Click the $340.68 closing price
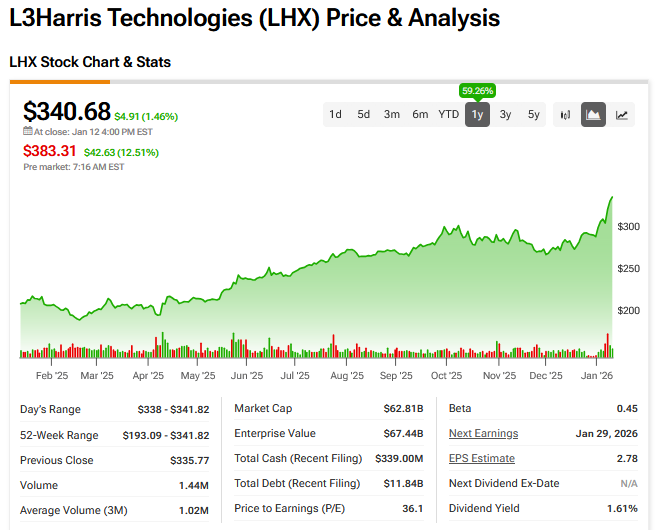This screenshot has width=655, height=530. [x=66, y=111]
